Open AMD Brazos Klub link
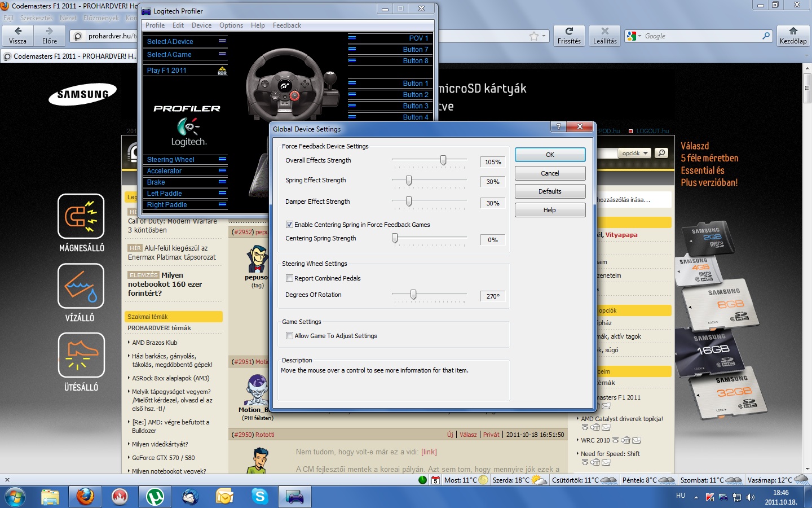The image size is (812, 508). coord(155,343)
